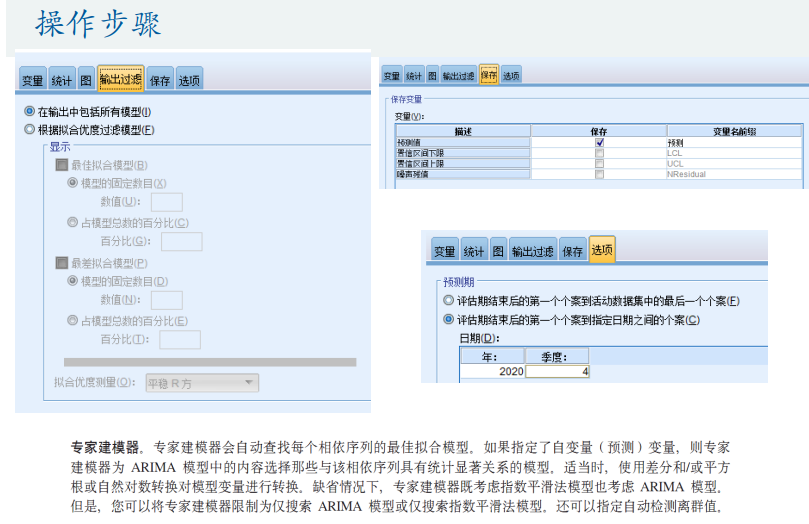Switch to 变量 tab in left dialog
809x524 pixels.
pos(33,80)
